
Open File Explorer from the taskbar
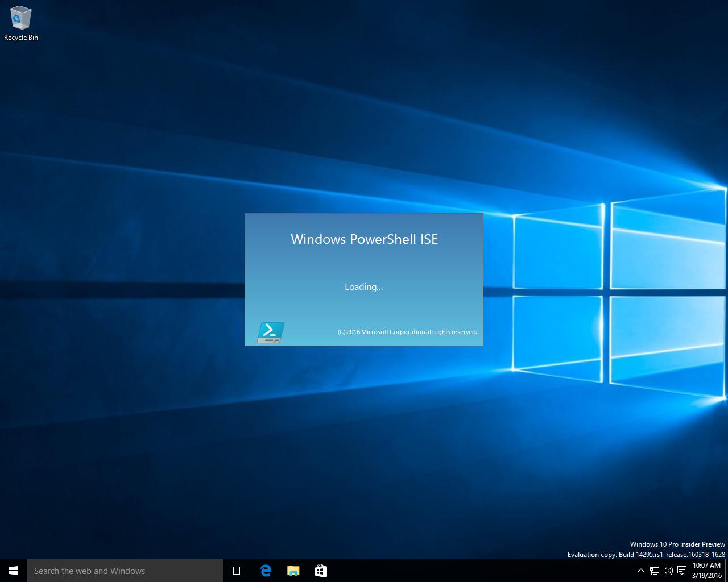click(x=293, y=571)
